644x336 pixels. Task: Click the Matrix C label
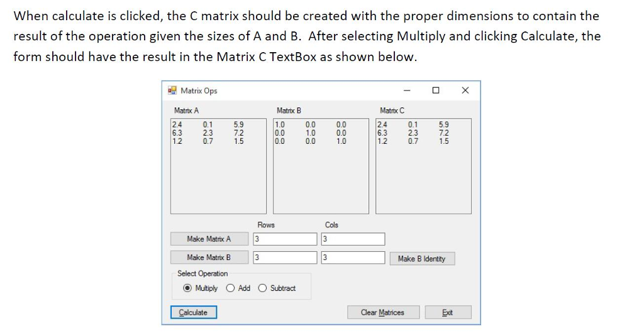392,111
